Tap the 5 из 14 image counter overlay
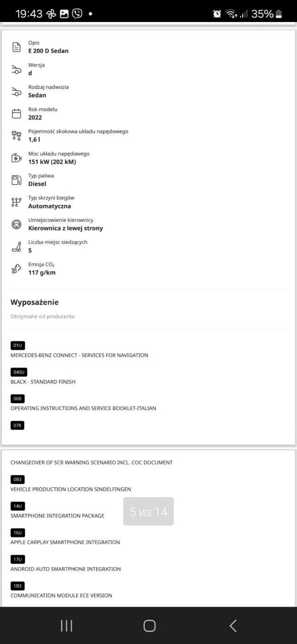This screenshot has height=644, width=297. point(148,512)
